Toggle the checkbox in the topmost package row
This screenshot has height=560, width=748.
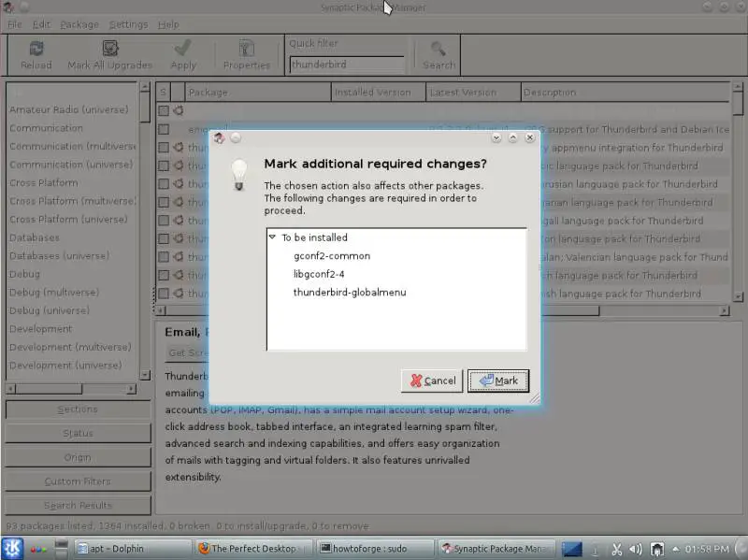point(164,110)
